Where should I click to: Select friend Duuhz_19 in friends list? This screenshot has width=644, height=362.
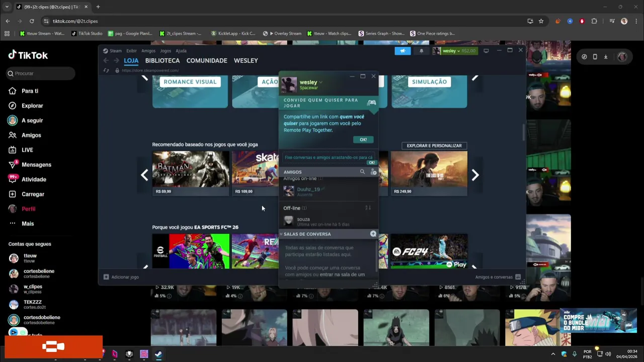[x=328, y=191]
